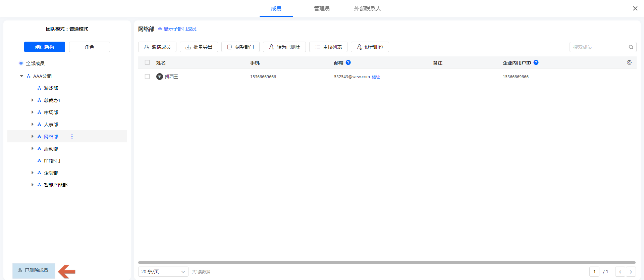This screenshot has width=644, height=280.
Task: Click the search magnifier icon in member search
Action: point(631,47)
